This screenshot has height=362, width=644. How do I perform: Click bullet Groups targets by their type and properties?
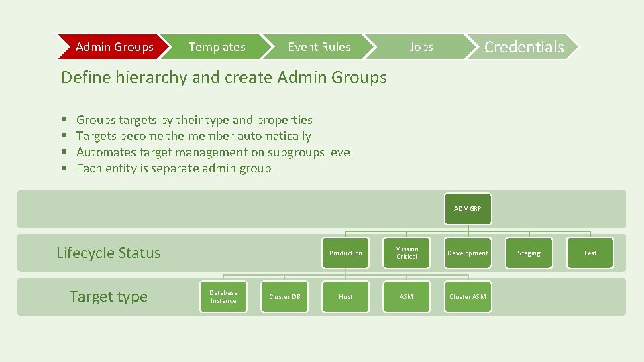[x=195, y=120]
